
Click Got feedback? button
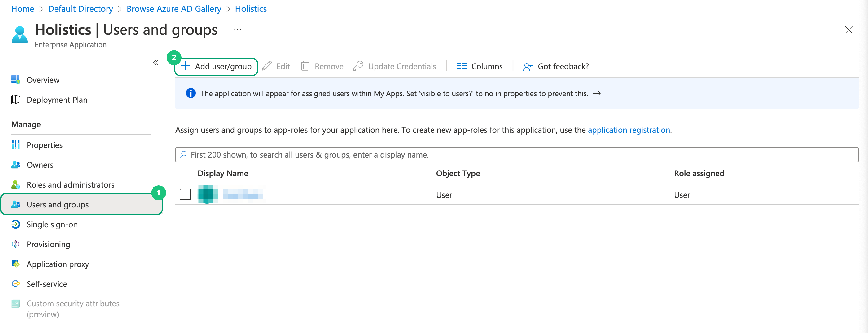click(x=556, y=66)
